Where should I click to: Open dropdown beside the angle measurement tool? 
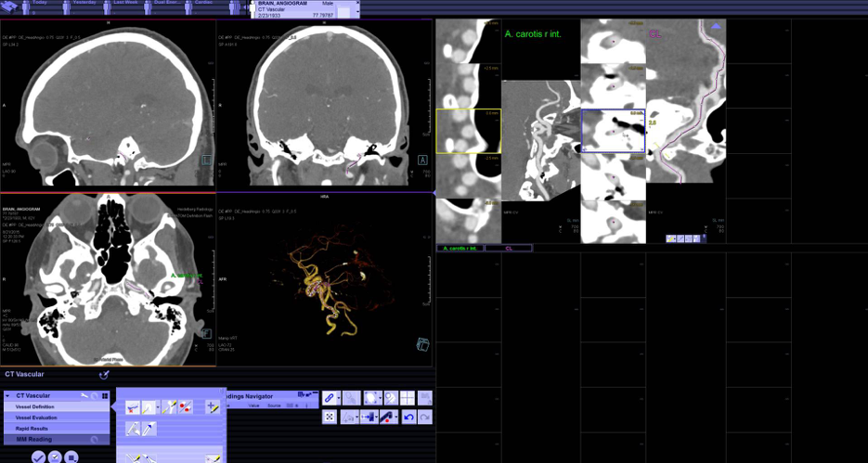click(357, 417)
